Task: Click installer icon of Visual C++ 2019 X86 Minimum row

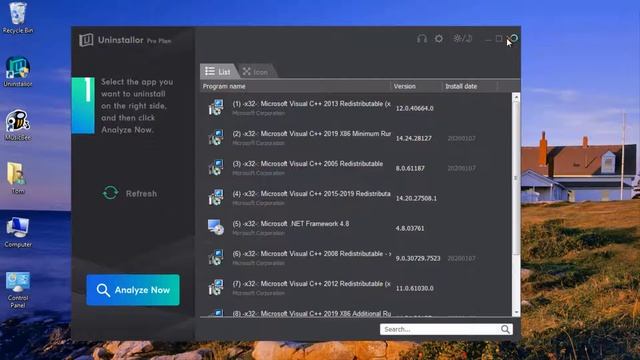Action: (x=216, y=138)
